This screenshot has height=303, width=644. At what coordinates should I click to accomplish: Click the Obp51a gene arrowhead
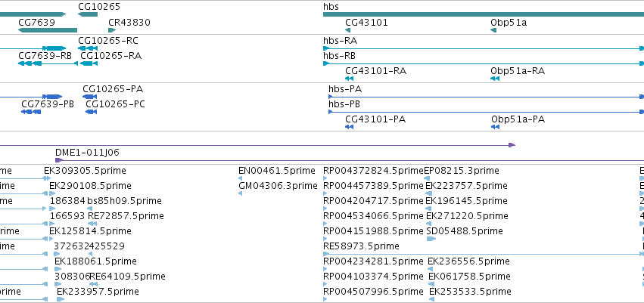coord(493,30)
